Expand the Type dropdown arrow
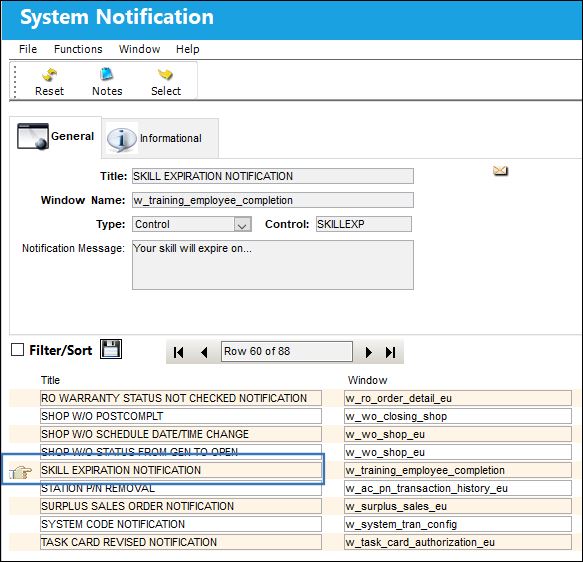 coord(242,225)
